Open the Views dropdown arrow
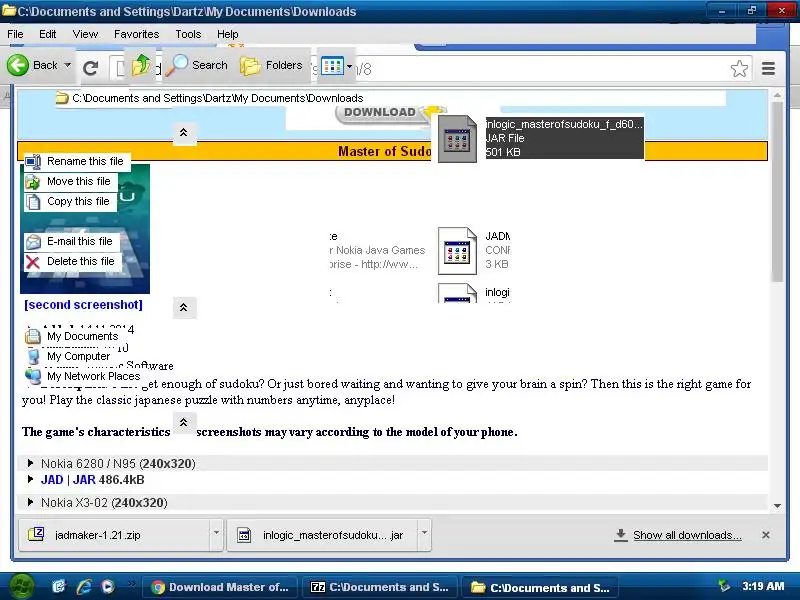Screen dimensions: 800x600 point(349,66)
